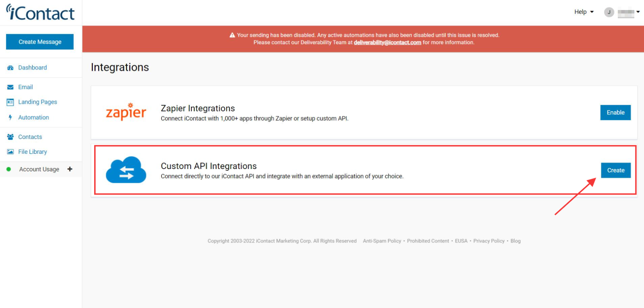The image size is (644, 308).
Task: Click the green Account Usage status dot
Action: click(9, 169)
